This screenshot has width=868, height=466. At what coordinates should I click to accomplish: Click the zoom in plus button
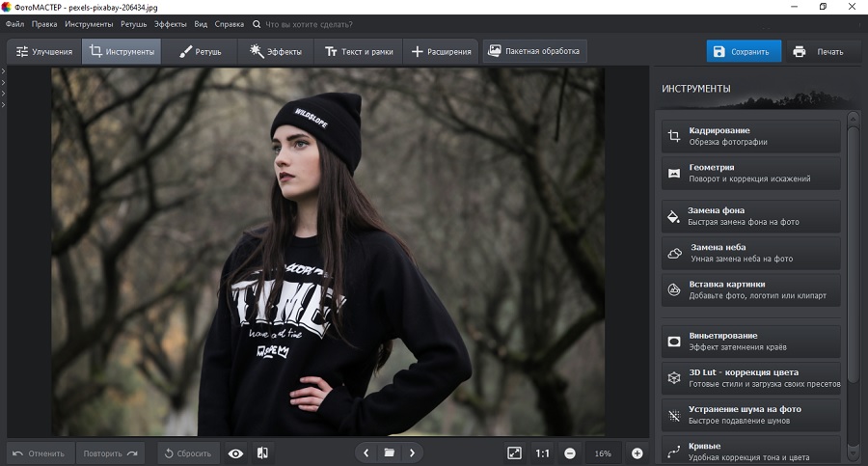(637, 452)
